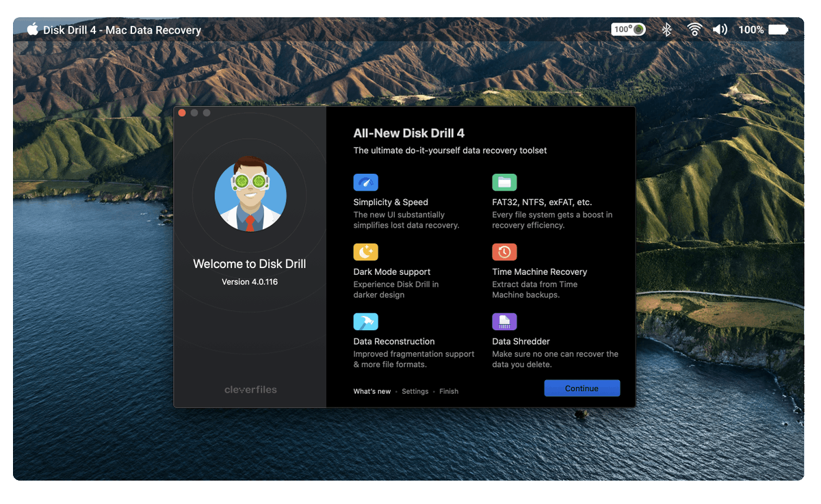Click the Dark Mode support heading
Image resolution: width=821 pixels, height=504 pixels.
click(x=392, y=271)
